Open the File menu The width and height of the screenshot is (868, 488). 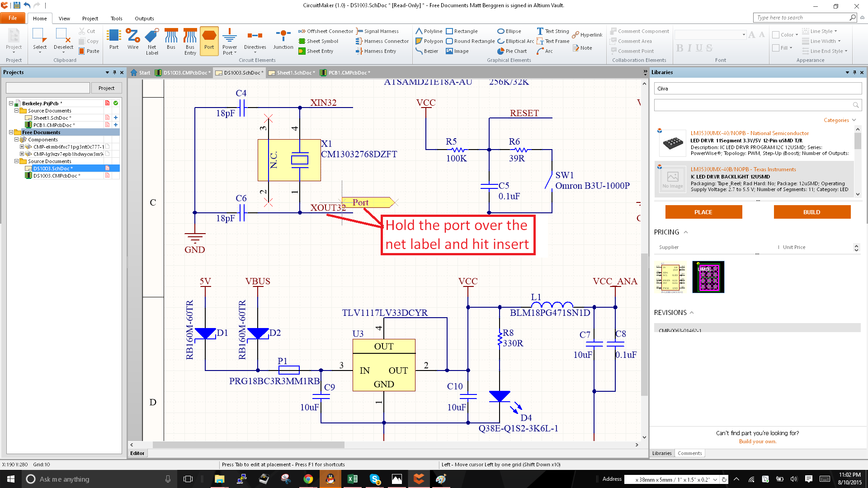[13, 18]
